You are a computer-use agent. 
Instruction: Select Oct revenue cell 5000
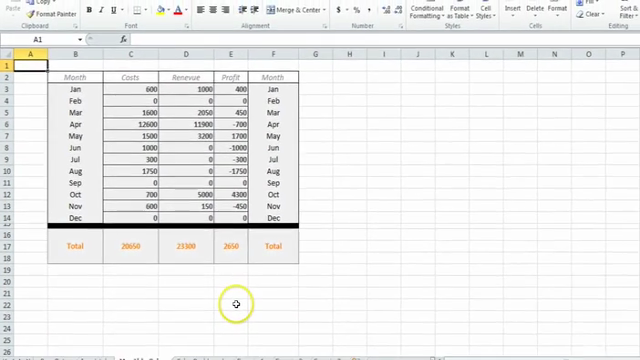tap(186, 195)
